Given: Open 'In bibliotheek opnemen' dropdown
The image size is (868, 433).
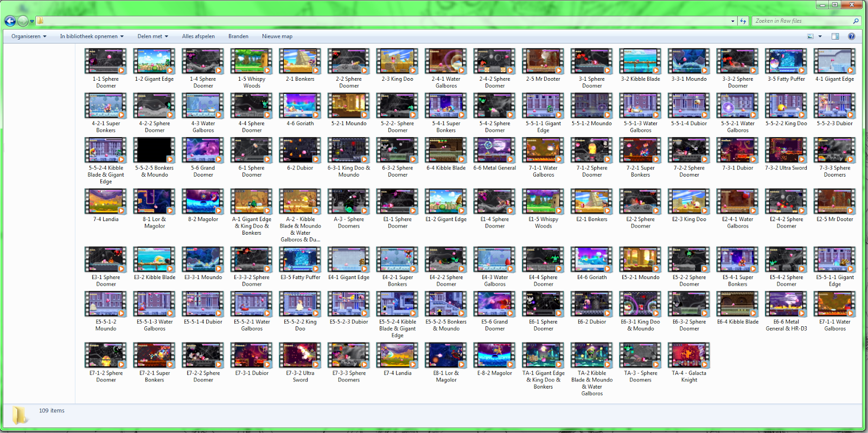Looking at the screenshot, I should (92, 36).
